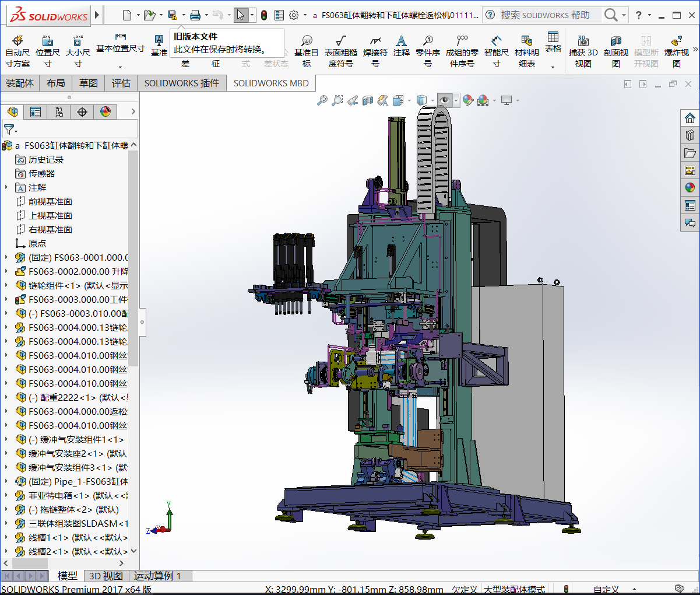
Task: Click the Zoom to Fit icon
Action: tap(322, 101)
